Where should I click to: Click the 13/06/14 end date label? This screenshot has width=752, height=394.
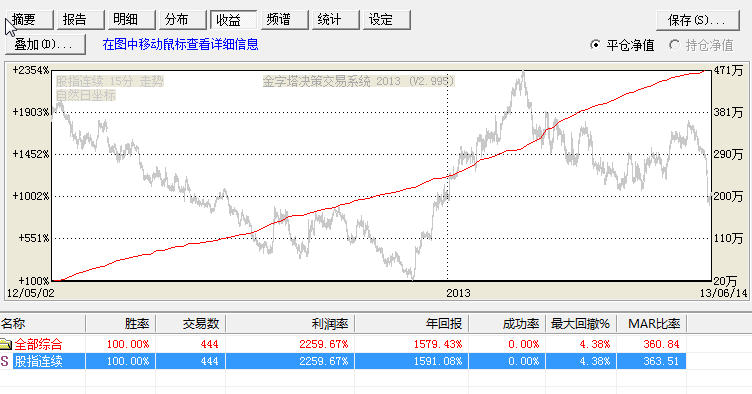point(724,293)
